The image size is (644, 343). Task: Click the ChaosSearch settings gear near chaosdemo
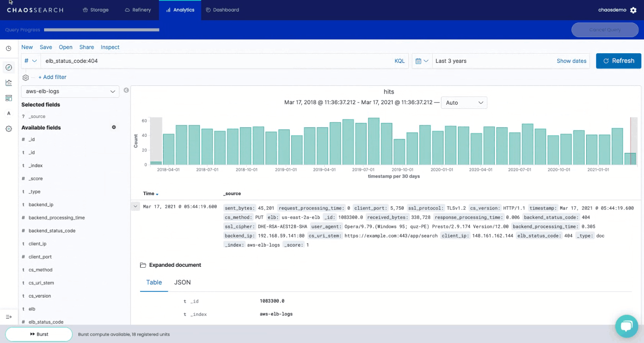[633, 9]
